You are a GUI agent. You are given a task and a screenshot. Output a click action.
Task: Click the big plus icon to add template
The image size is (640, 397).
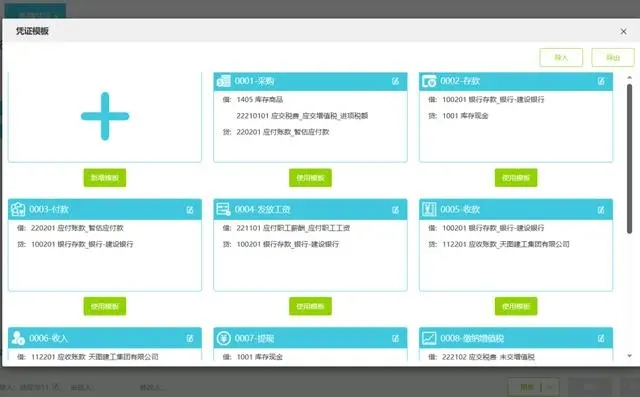point(105,116)
